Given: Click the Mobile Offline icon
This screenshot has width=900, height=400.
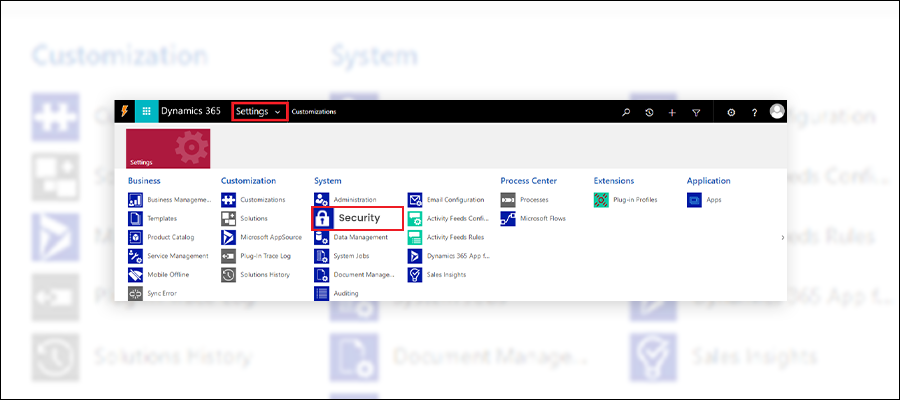Looking at the screenshot, I should tap(135, 275).
